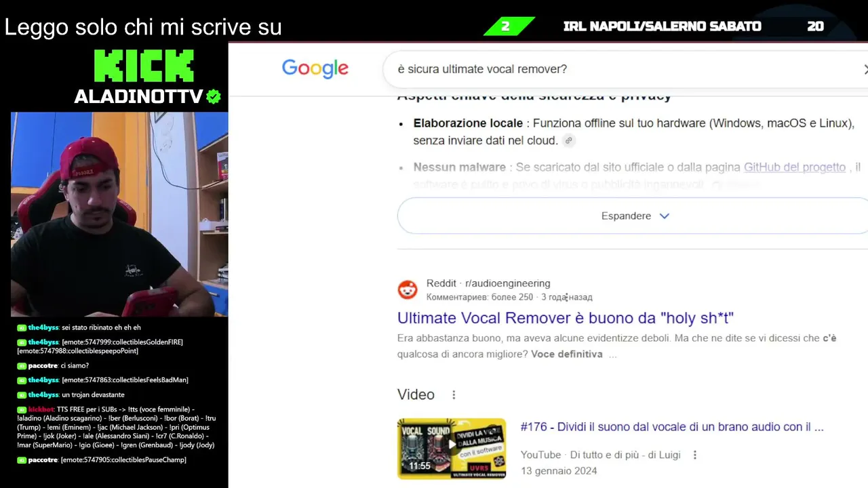Click the kickbot username in chat
This screenshot has width=868, height=488.
41,409
